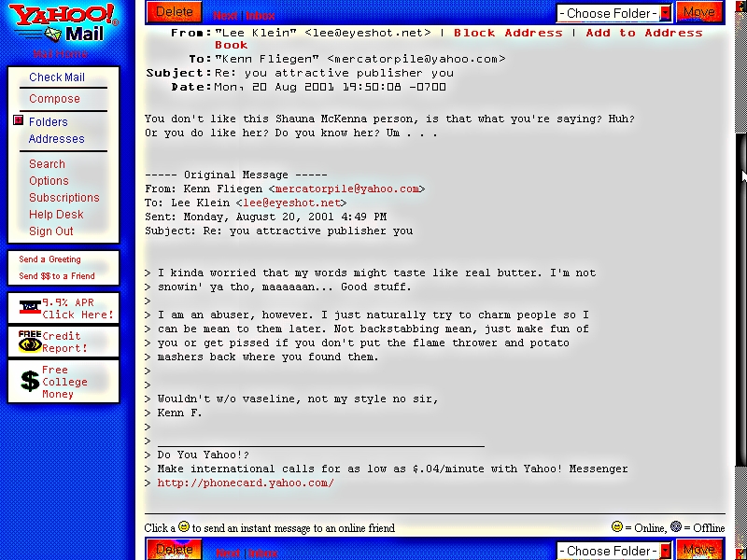The image size is (747, 560).
Task: Open Search in sidebar
Action: (x=47, y=164)
